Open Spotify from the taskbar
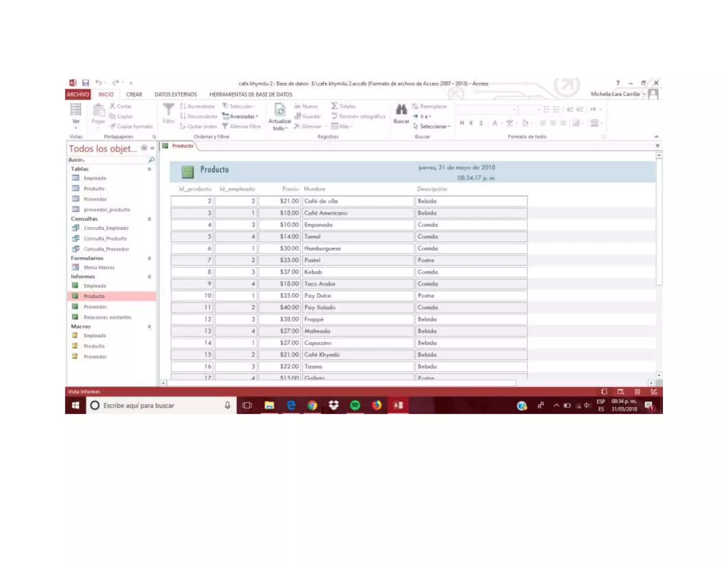Screen dimensions: 728x562 tap(355, 405)
